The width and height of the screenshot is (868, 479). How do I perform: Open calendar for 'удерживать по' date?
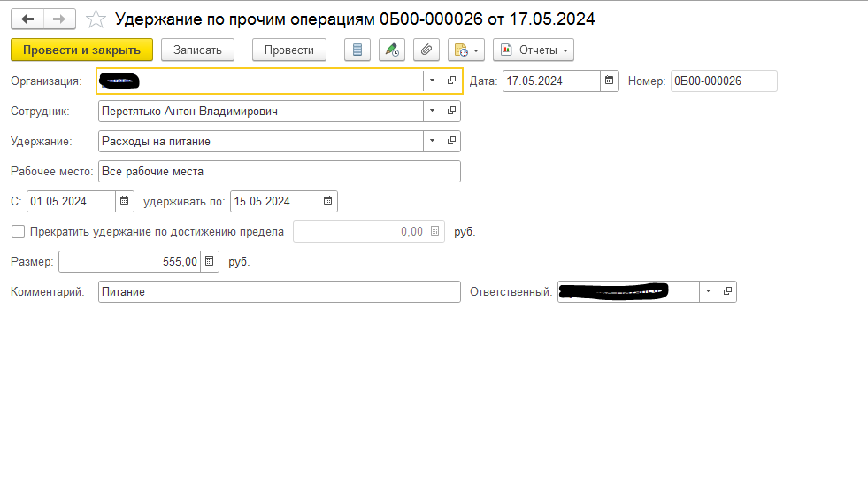327,201
